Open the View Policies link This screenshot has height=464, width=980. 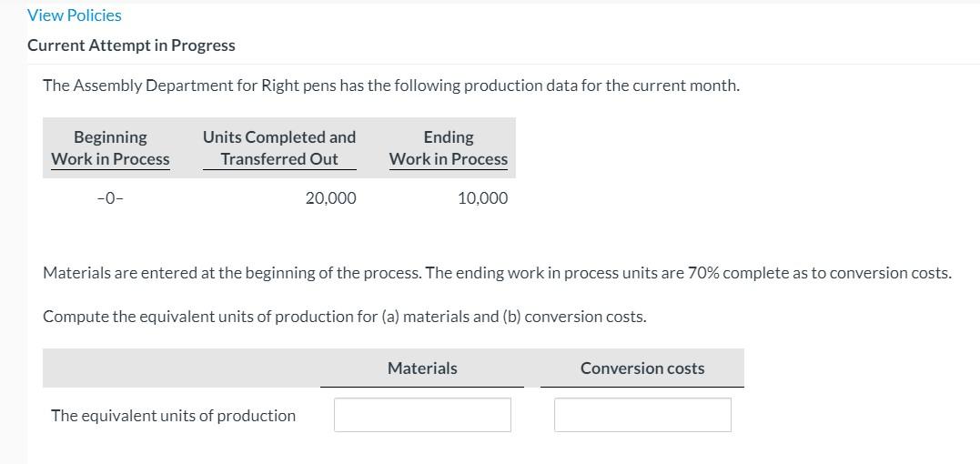click(x=75, y=15)
